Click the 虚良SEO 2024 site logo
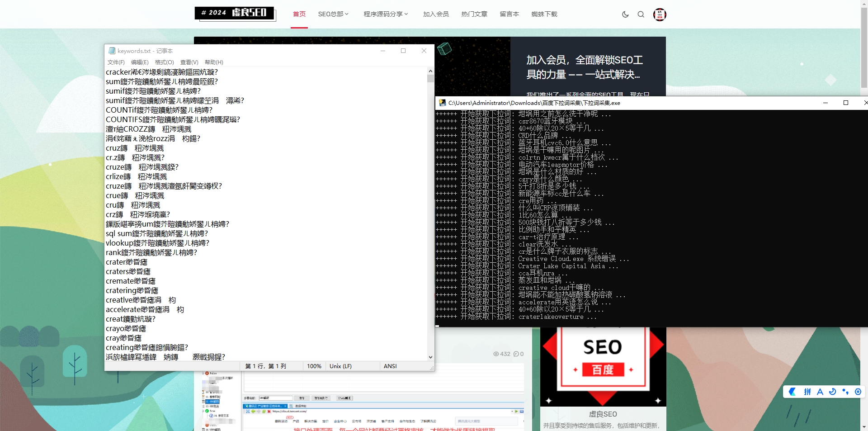Viewport: 868px width, 431px height. click(x=235, y=13)
